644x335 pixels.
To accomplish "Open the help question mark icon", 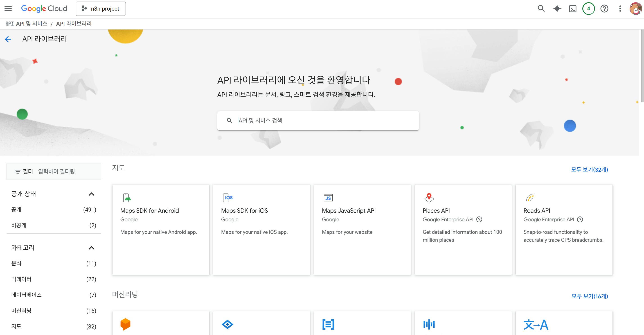I will (x=604, y=9).
